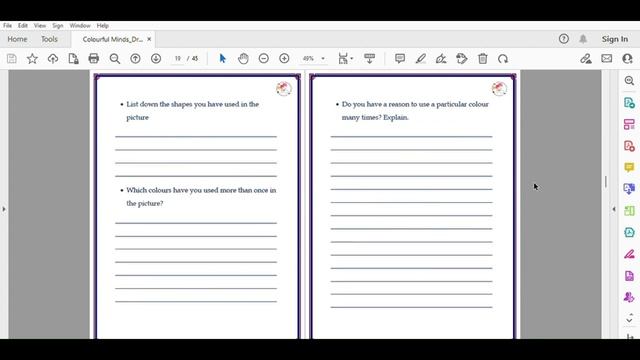Click 'Do you have a reason' question text

(415, 111)
